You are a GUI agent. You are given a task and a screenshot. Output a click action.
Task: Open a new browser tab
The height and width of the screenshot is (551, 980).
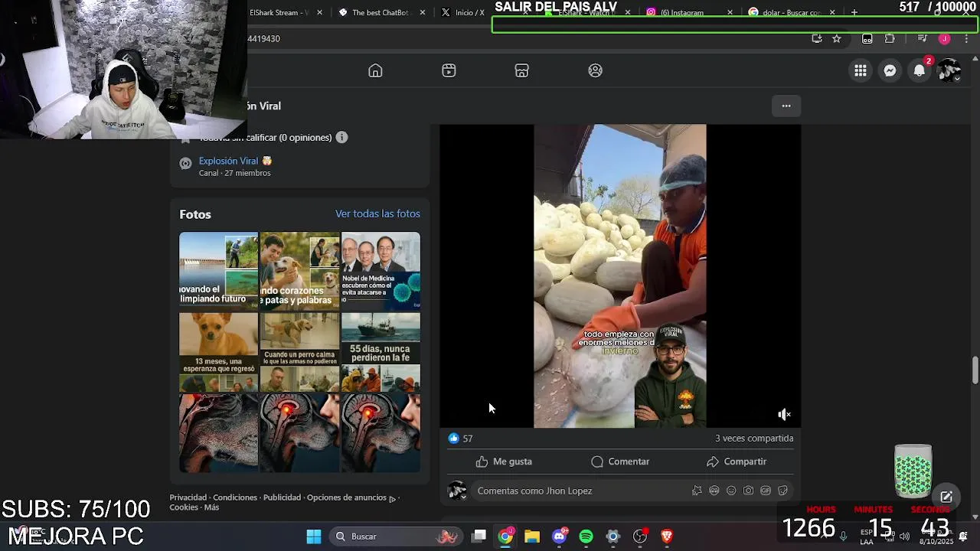pos(854,12)
